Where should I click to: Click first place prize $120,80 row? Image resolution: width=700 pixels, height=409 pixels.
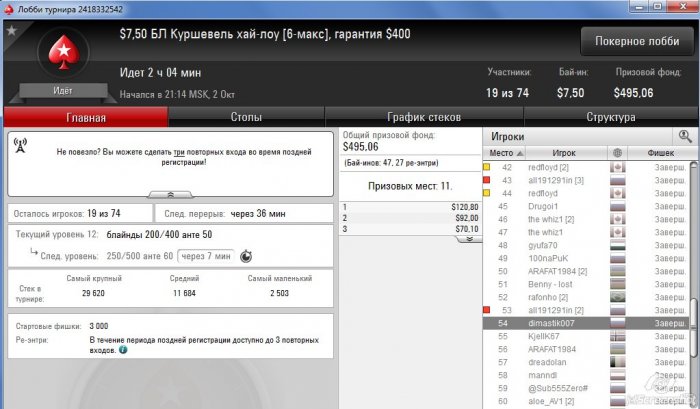click(x=410, y=207)
